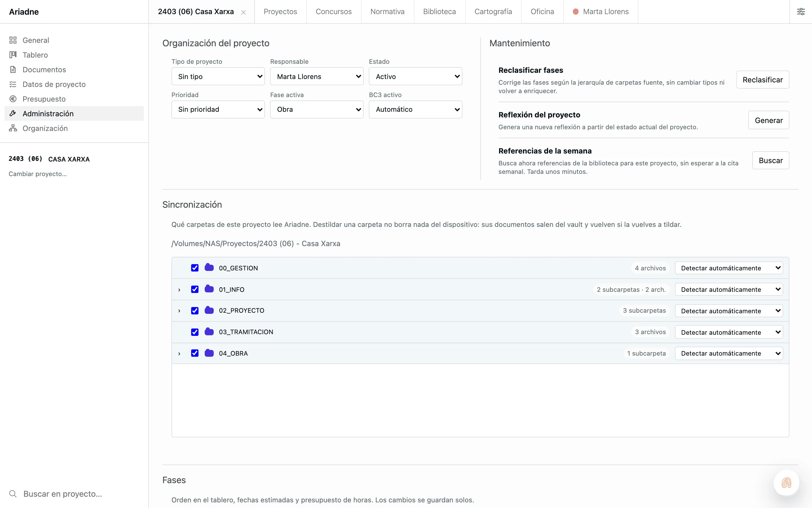
Task: Open the Normativa tab
Action: (388, 12)
